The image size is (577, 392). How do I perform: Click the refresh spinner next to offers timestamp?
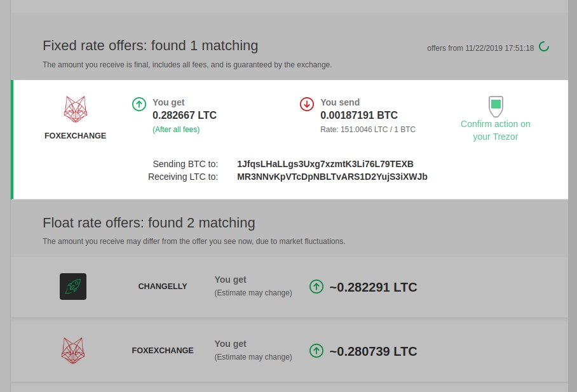point(544,47)
